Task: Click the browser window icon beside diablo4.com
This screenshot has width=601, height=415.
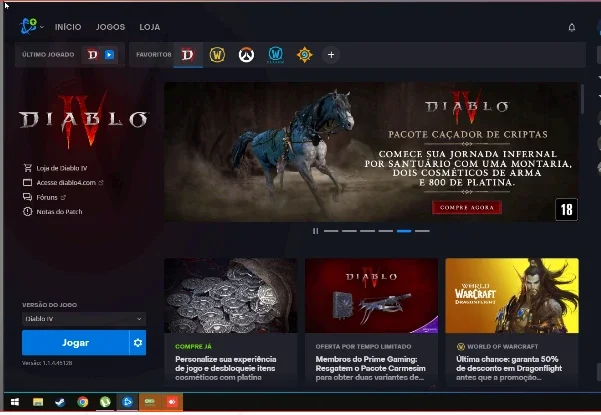Action: pyautogui.click(x=28, y=182)
